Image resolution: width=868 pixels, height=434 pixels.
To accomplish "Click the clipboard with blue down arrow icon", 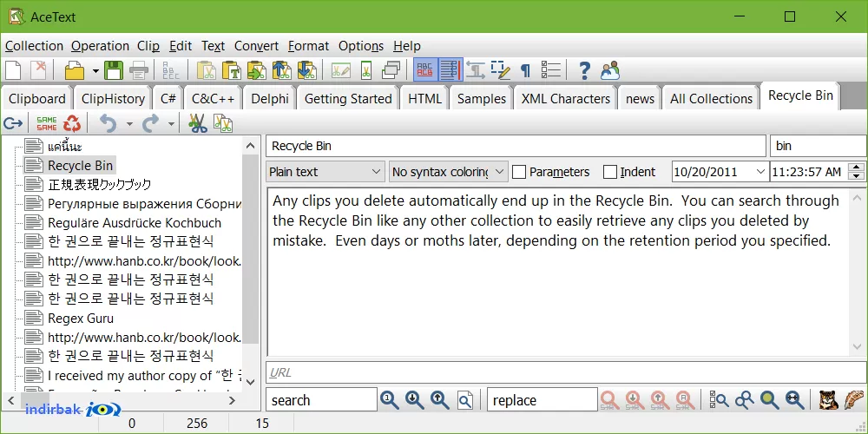I will 306,70.
